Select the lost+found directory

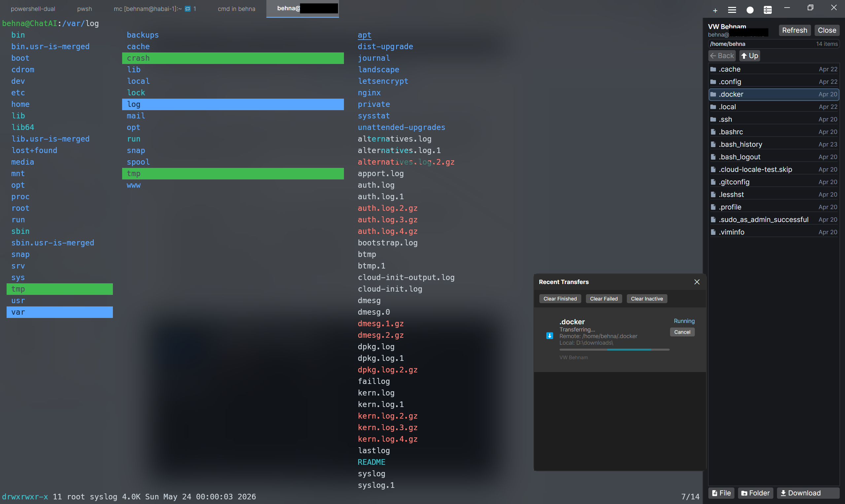click(x=34, y=151)
